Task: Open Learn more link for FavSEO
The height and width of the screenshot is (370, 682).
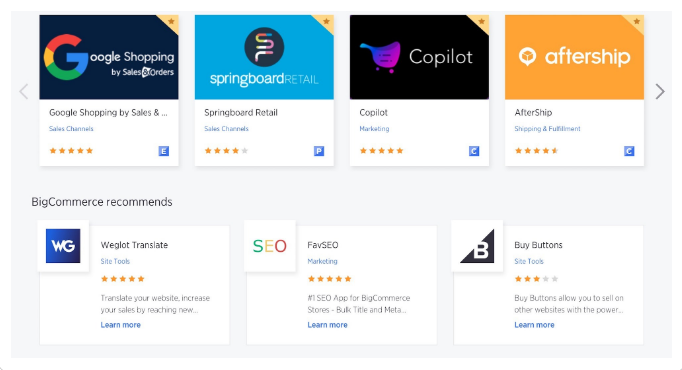Action: tap(328, 325)
